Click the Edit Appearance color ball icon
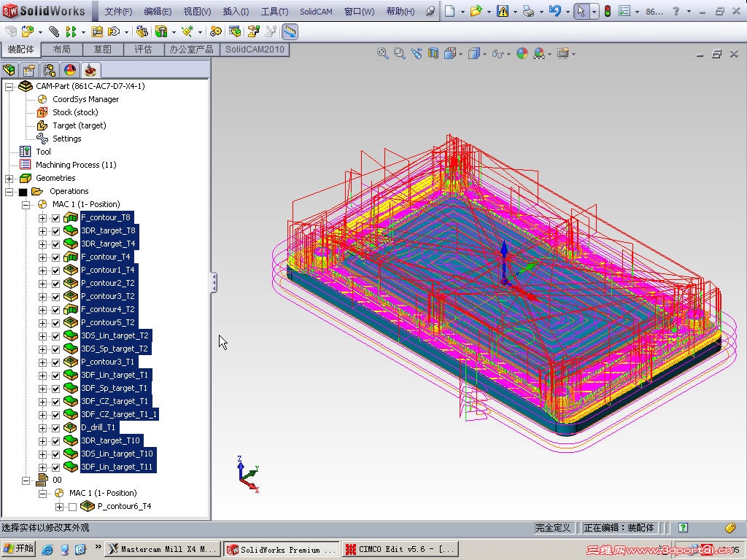Viewport: 747px width, 560px height. pos(522,53)
